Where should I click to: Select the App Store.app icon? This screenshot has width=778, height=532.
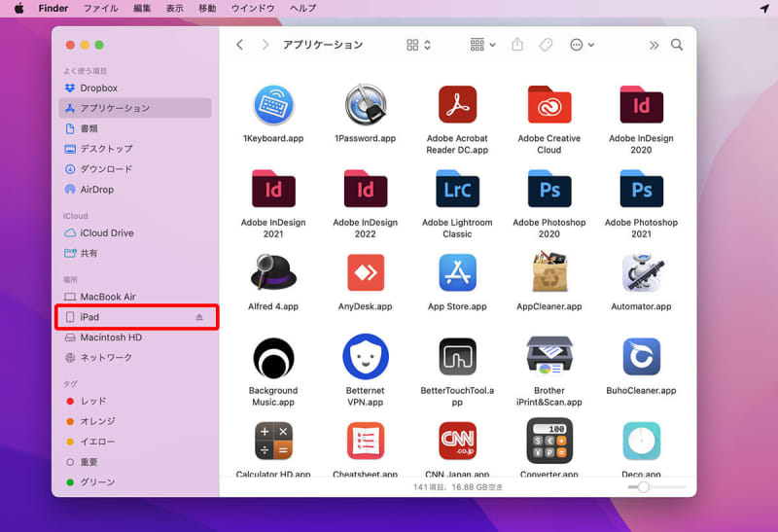(x=457, y=272)
